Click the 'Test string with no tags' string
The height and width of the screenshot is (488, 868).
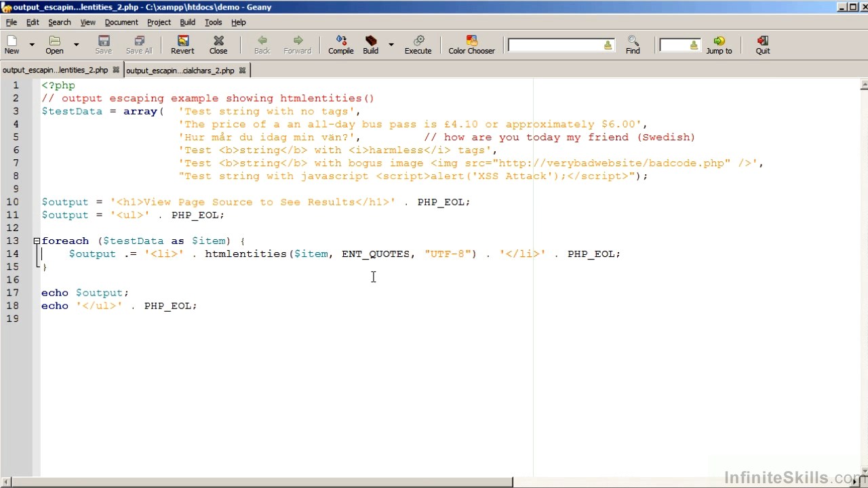(x=267, y=111)
